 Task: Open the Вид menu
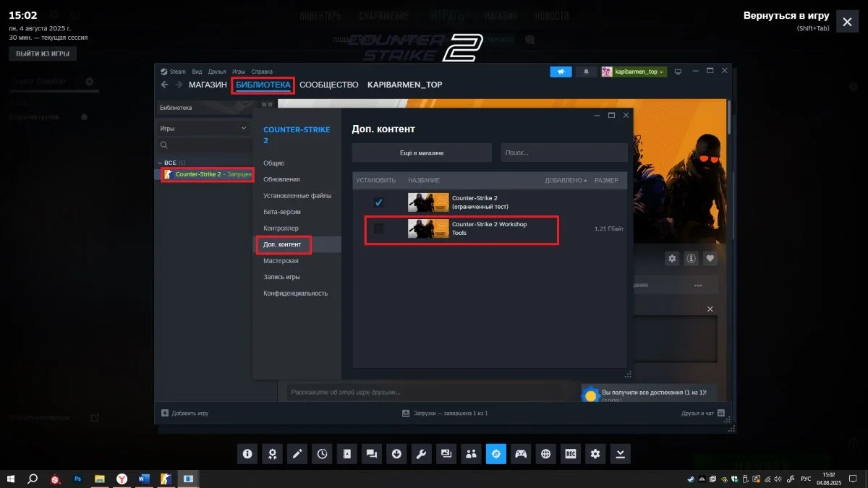[197, 72]
